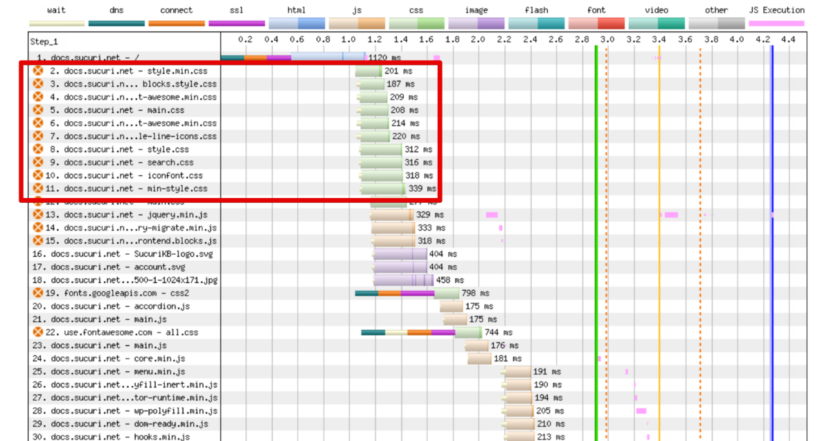
Task: Click the blocking icon on blocks.style.css row
Action: tap(38, 85)
